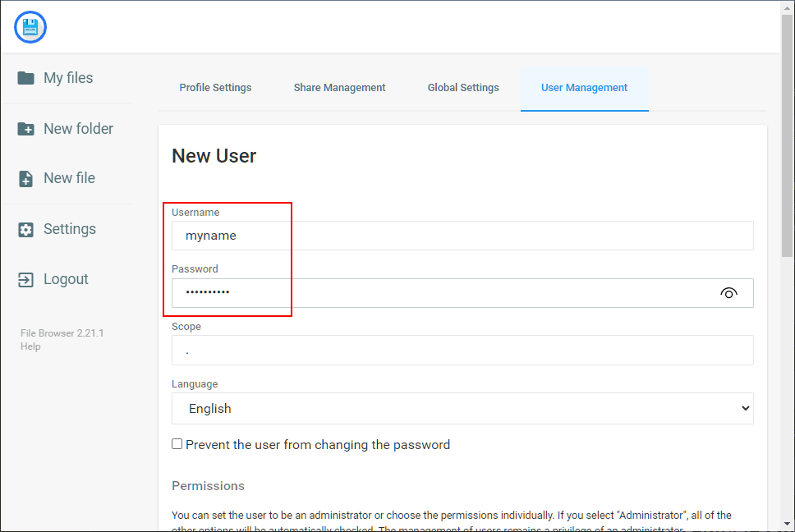Open the Share Management tab
The image size is (795, 532).
[x=339, y=88]
